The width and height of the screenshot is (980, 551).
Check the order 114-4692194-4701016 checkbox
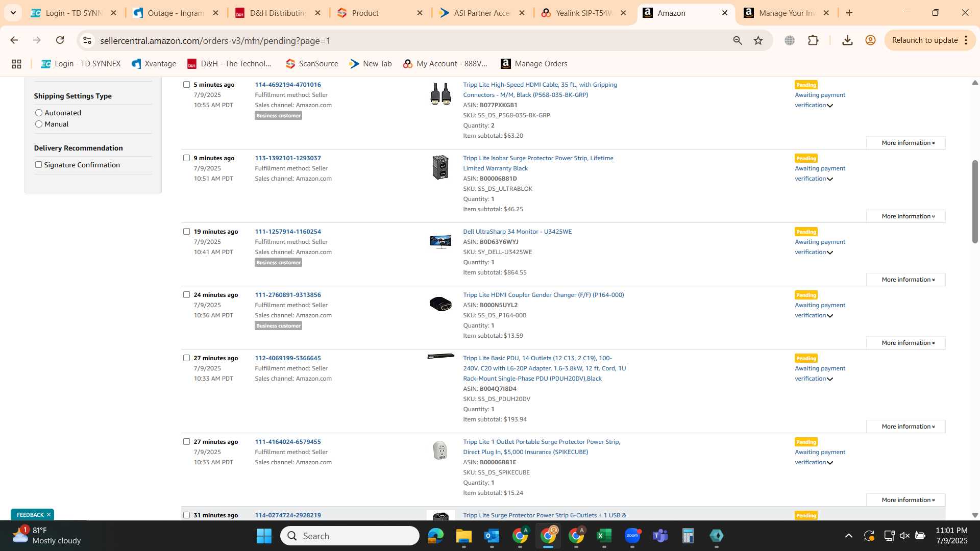click(x=186, y=85)
